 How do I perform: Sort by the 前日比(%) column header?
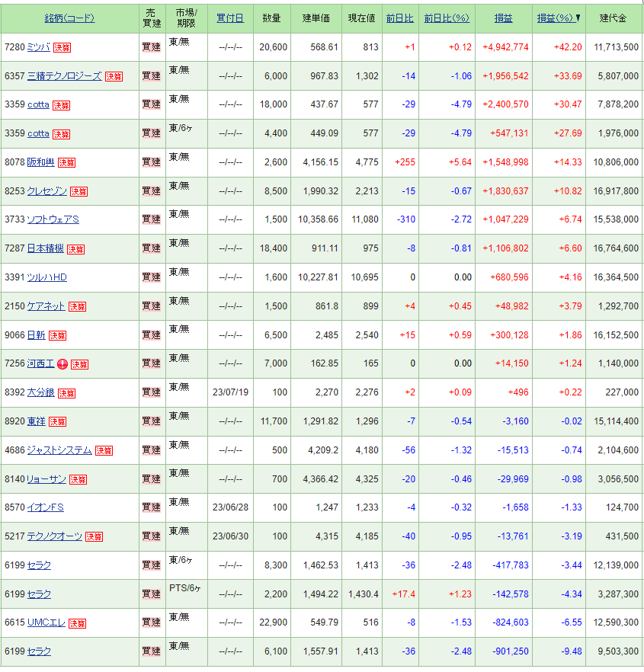pyautogui.click(x=447, y=18)
